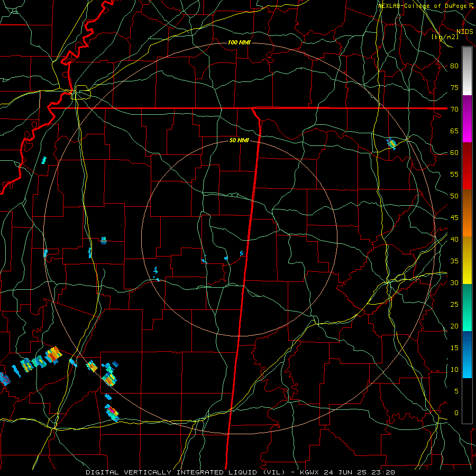Select the magenta-purple segment of the color scale
This screenshot has width=476, height=476.
point(467,118)
